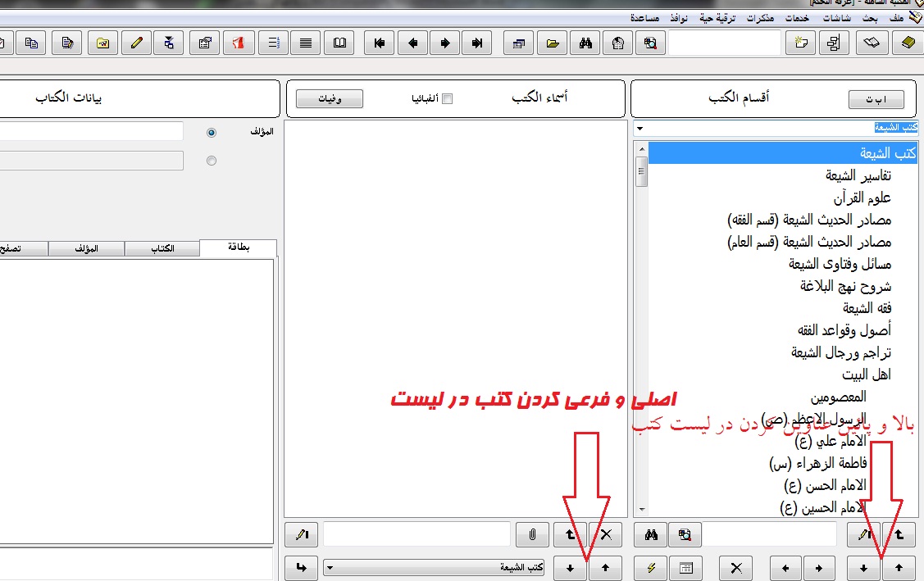Viewport: 924px width, 581px height.
Task: Select the unlabeled radio button below المؤلف
Action: [x=212, y=161]
